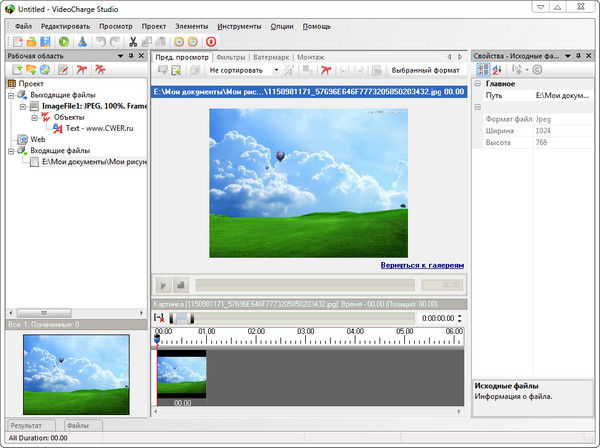Collapse the Выходящие файлы tree node
This screenshot has width=600, height=448.
point(11,94)
